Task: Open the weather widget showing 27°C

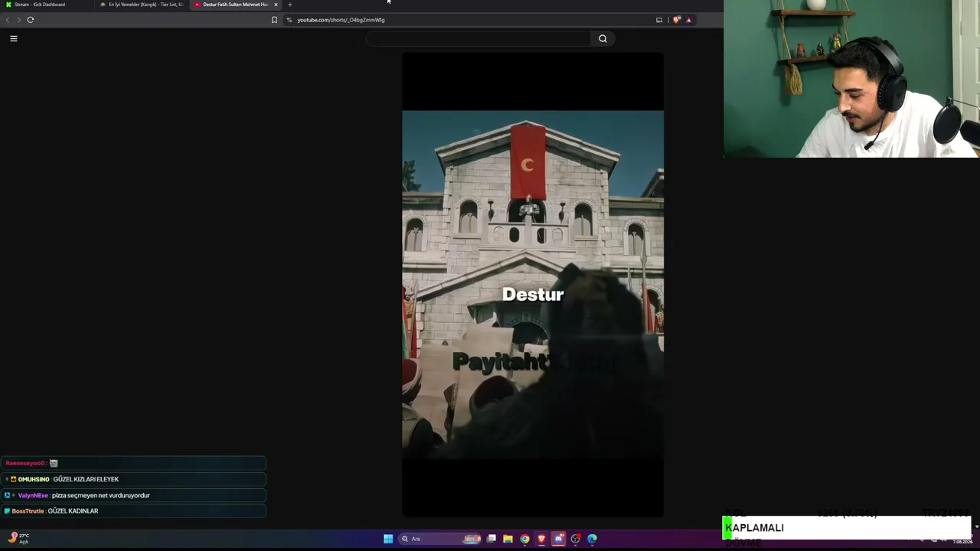Action: tap(19, 538)
